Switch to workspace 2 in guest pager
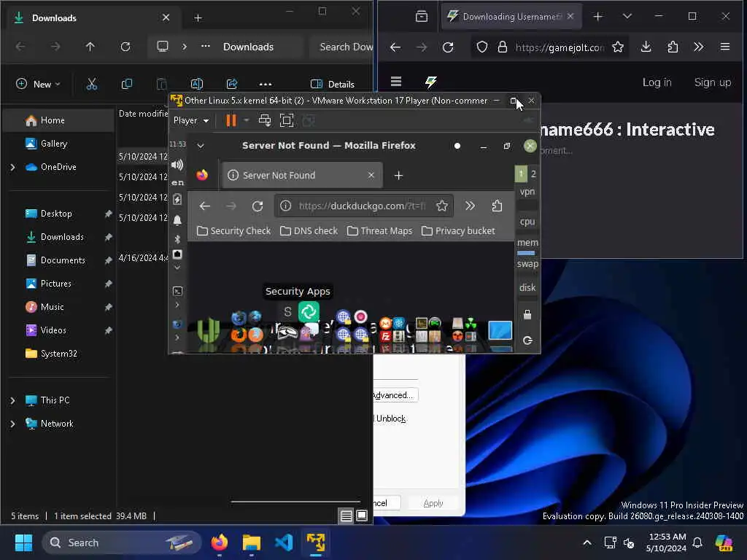The image size is (747, 560). click(x=533, y=174)
